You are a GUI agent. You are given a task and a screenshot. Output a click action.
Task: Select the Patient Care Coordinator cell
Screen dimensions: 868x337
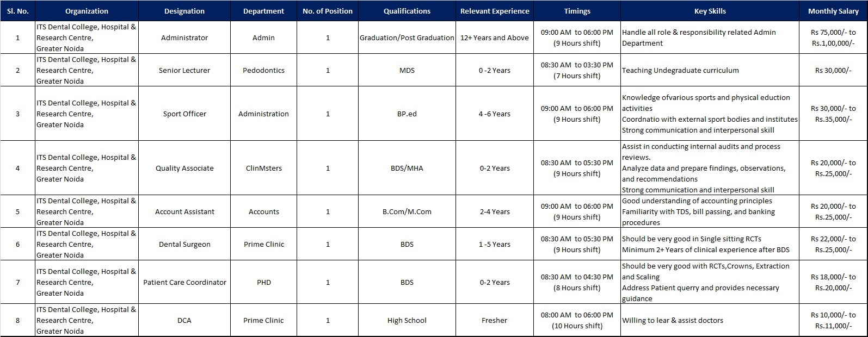[184, 282]
